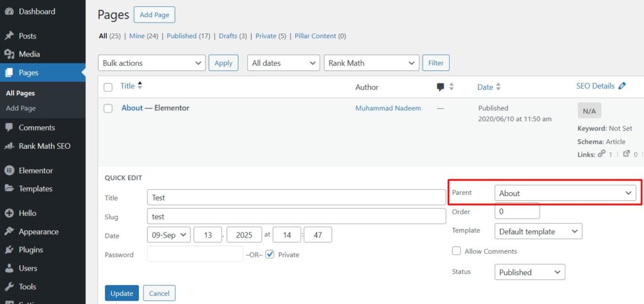Screen dimensions: 644x304
Task: Show Published pages filter
Action: click(x=182, y=36)
